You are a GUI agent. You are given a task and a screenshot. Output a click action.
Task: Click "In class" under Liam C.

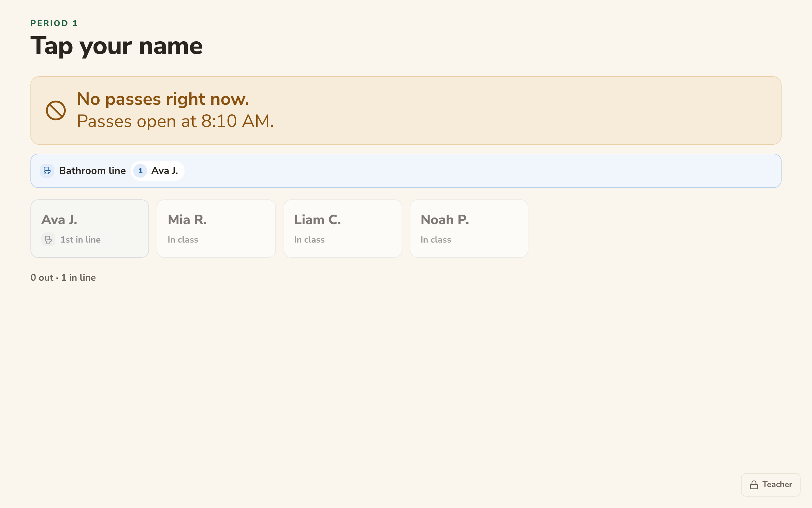[309, 239]
